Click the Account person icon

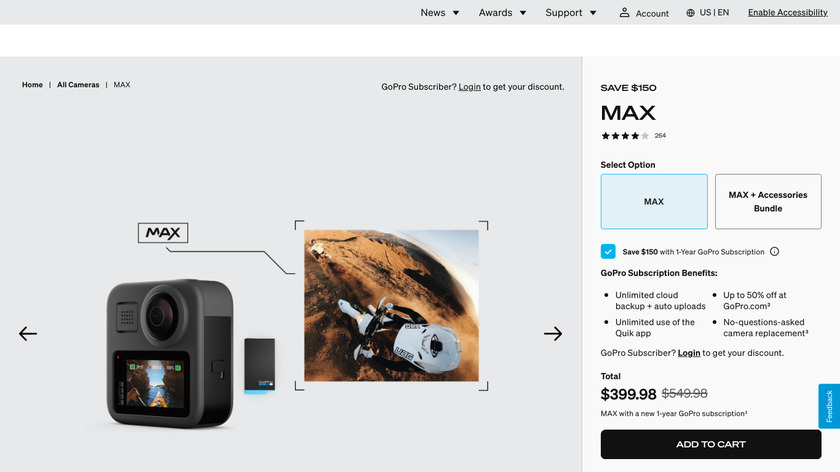tap(624, 12)
